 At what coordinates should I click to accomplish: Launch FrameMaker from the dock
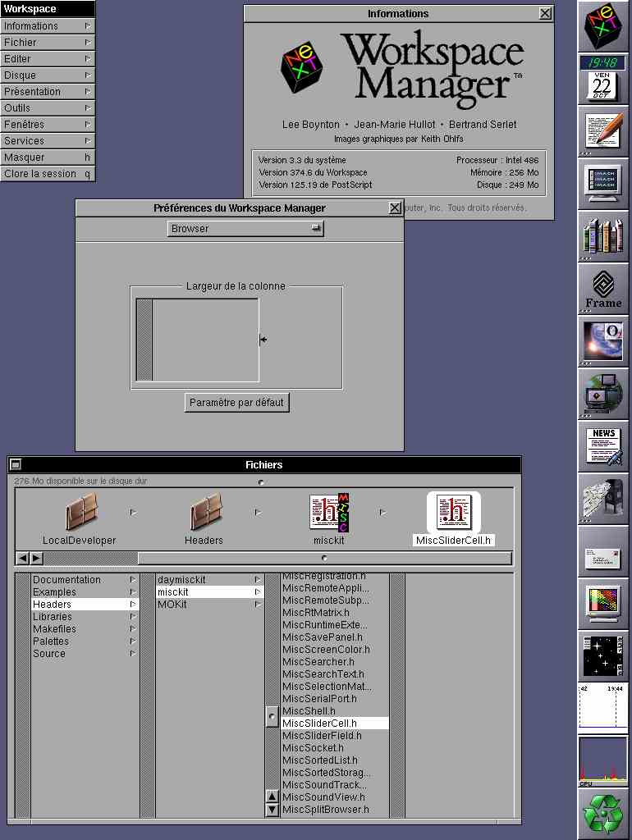pos(603,289)
